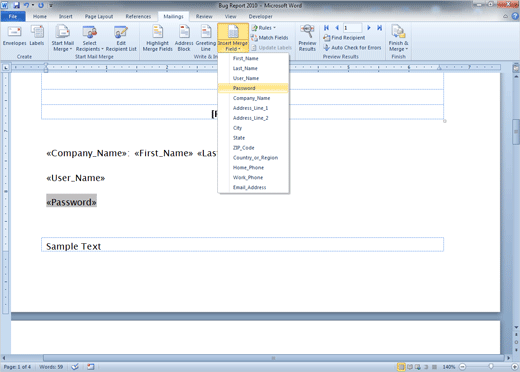Click the record number field
The image size is (520, 372).
tap(352, 28)
